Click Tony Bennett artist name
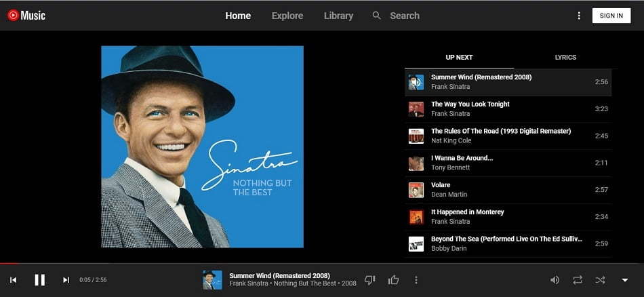The height and width of the screenshot is (297, 644). (x=450, y=167)
